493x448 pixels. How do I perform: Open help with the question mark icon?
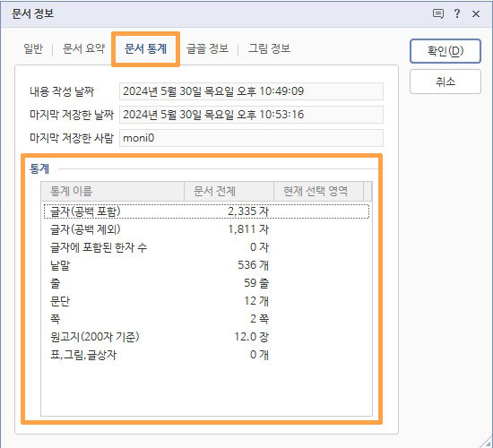[x=457, y=13]
